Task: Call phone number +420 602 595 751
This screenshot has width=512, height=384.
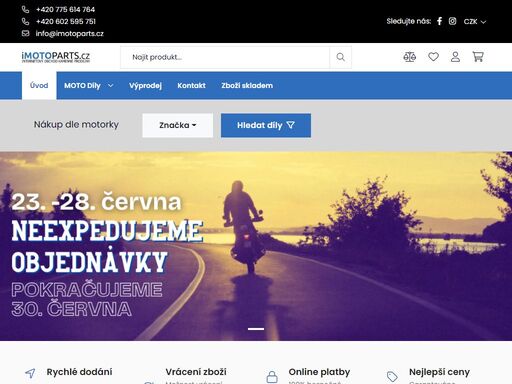Action: click(66, 21)
